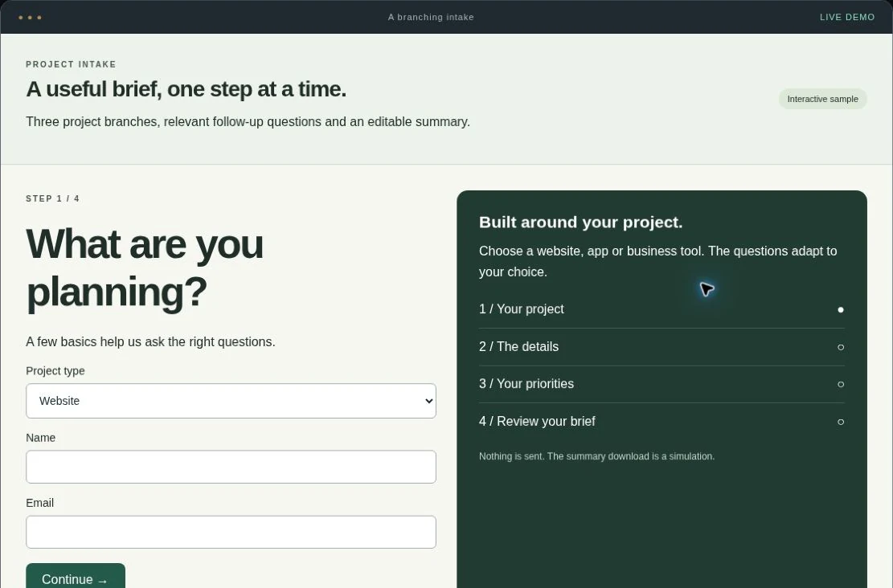Screen dimensions: 893x588
Task: Click the 'A branching intake' title text
Action: 431,17
